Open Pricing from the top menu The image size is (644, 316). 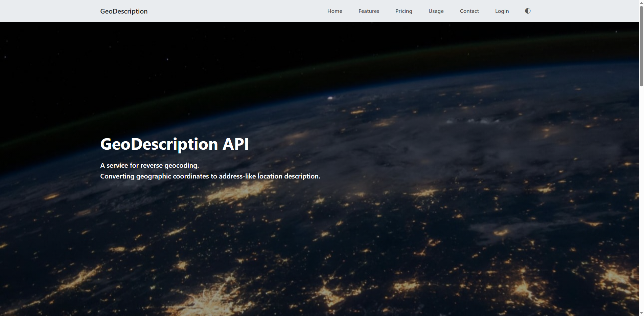pos(404,11)
